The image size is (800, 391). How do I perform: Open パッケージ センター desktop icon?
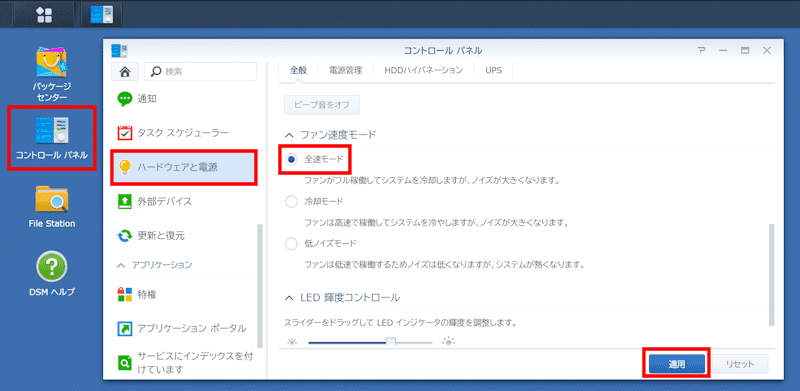(x=53, y=75)
